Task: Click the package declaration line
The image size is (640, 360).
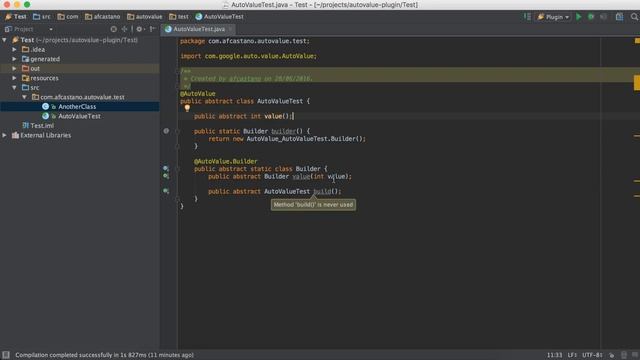Action: pyautogui.click(x=245, y=41)
